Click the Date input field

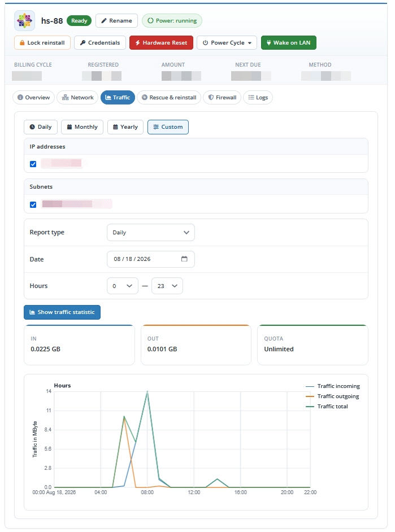[151, 259]
